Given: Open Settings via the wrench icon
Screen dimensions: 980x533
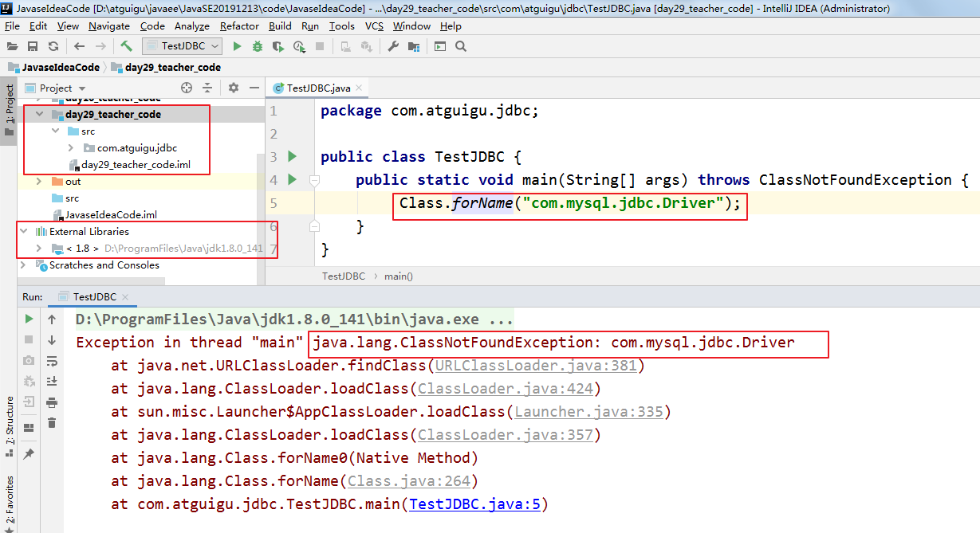Looking at the screenshot, I should click(x=393, y=46).
